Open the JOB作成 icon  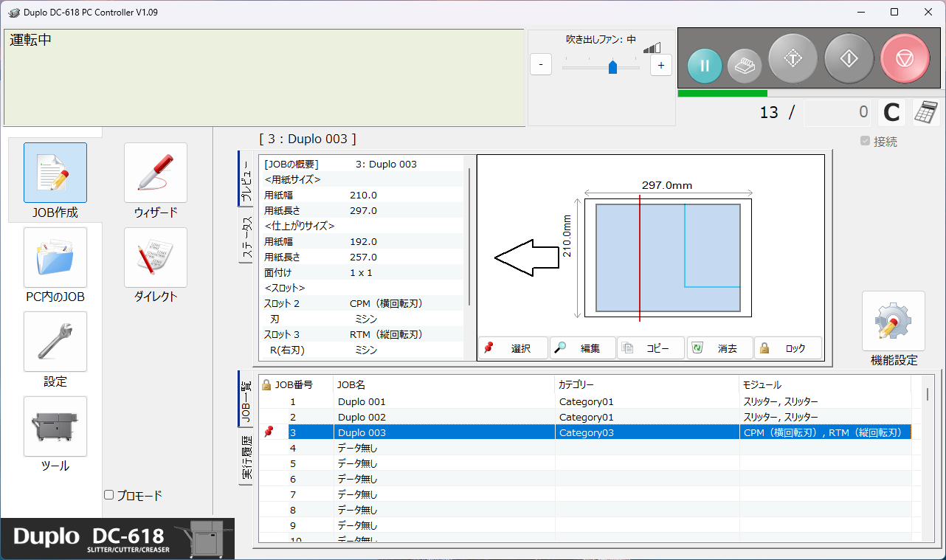click(x=55, y=173)
